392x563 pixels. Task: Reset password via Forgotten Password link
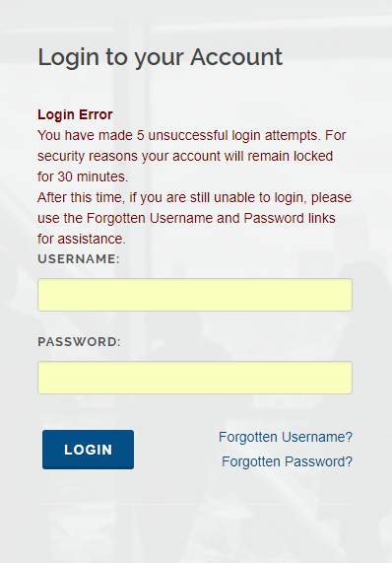point(287,461)
